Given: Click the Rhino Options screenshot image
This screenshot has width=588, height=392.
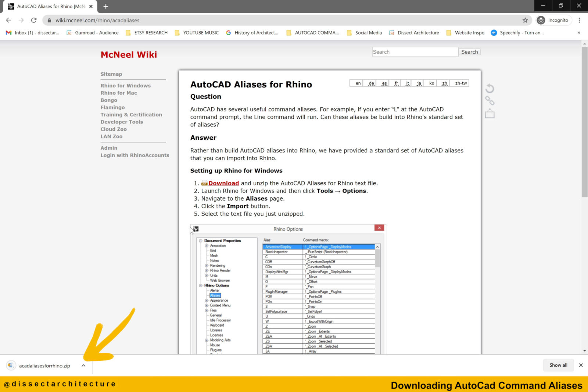Looking at the screenshot, I should pos(288,289).
